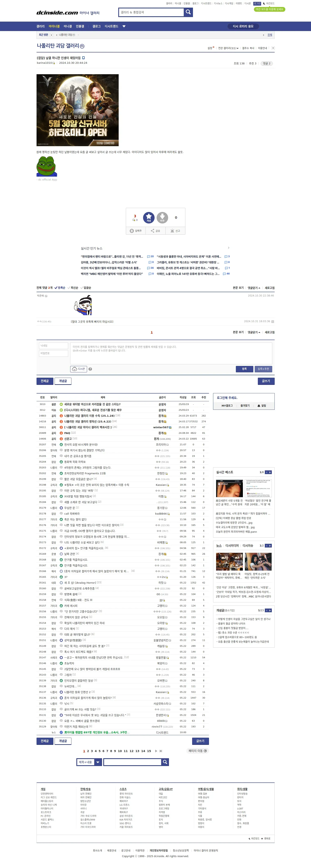
Task: Click the 즐겨찾기 link in the login box
Action: pos(245,406)
